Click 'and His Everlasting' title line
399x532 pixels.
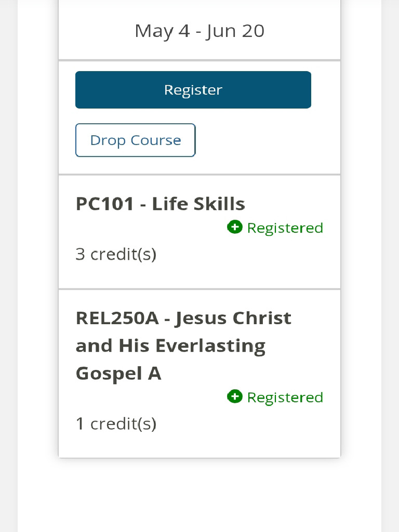click(x=170, y=346)
